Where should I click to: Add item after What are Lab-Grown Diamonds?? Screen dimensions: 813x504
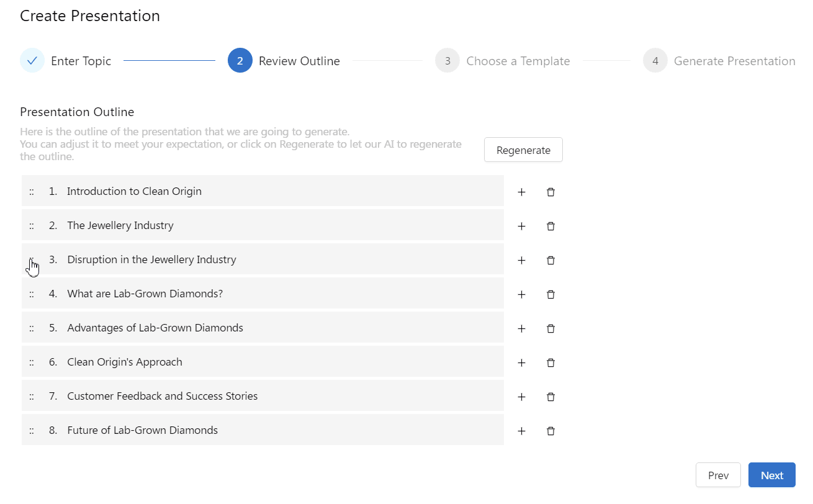coord(521,294)
